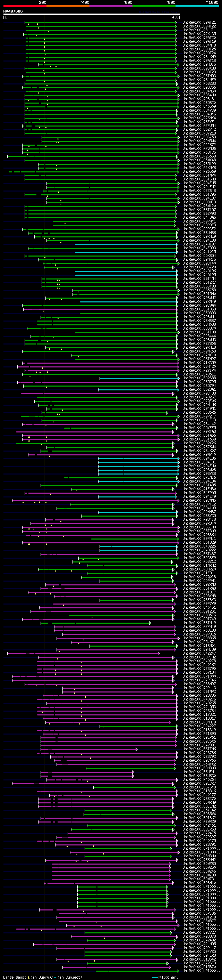Select the query name AV407606
The width and height of the screenshot is (222, 980).
[x=13, y=11]
